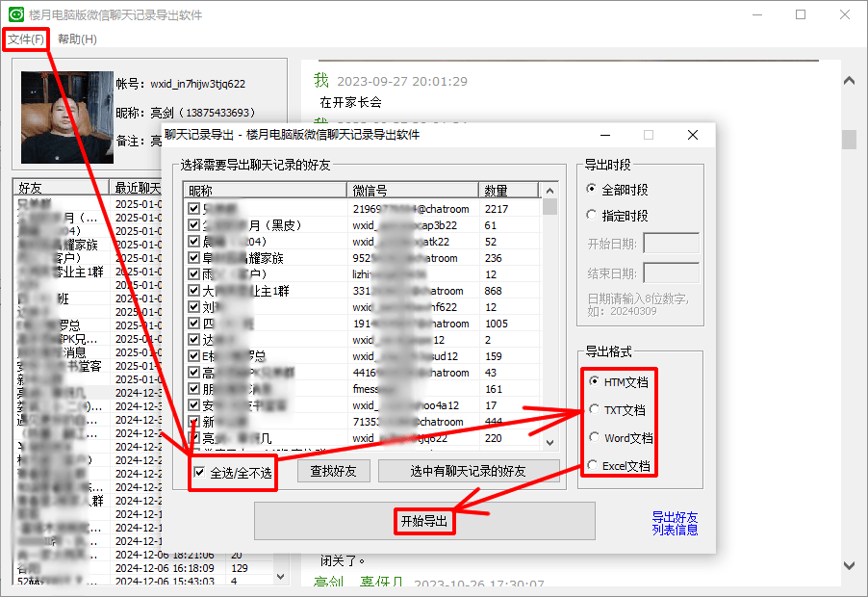Select the dialog row with count 52
The image size is (868, 597).
point(363,242)
